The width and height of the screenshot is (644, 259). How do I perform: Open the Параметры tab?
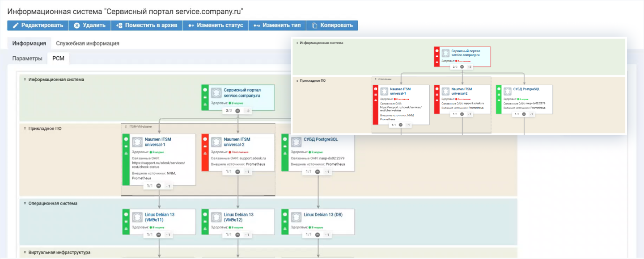click(27, 58)
